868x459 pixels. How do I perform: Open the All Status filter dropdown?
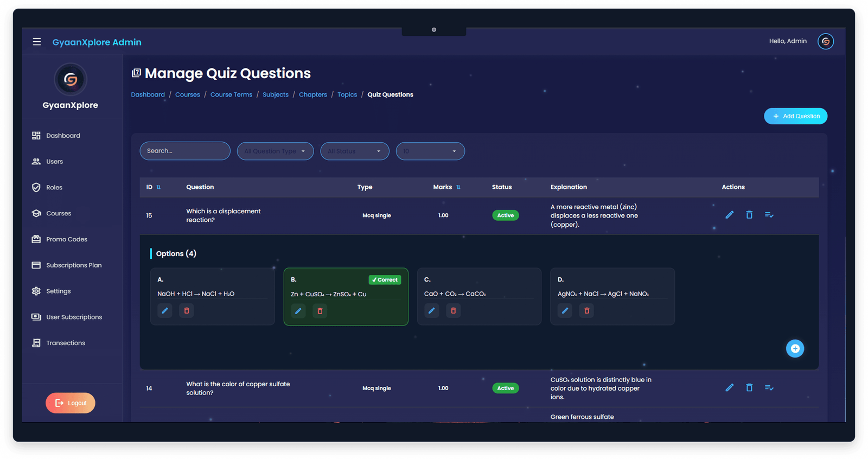pos(355,151)
